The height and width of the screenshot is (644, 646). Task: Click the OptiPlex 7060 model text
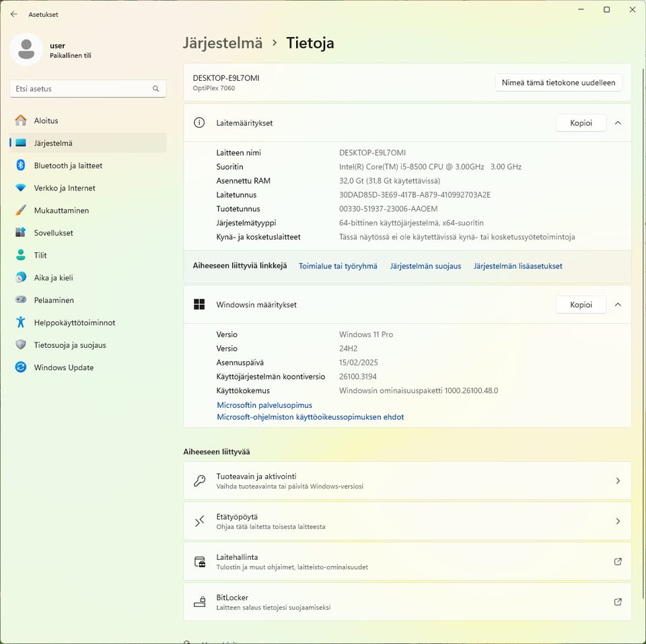[x=214, y=87]
